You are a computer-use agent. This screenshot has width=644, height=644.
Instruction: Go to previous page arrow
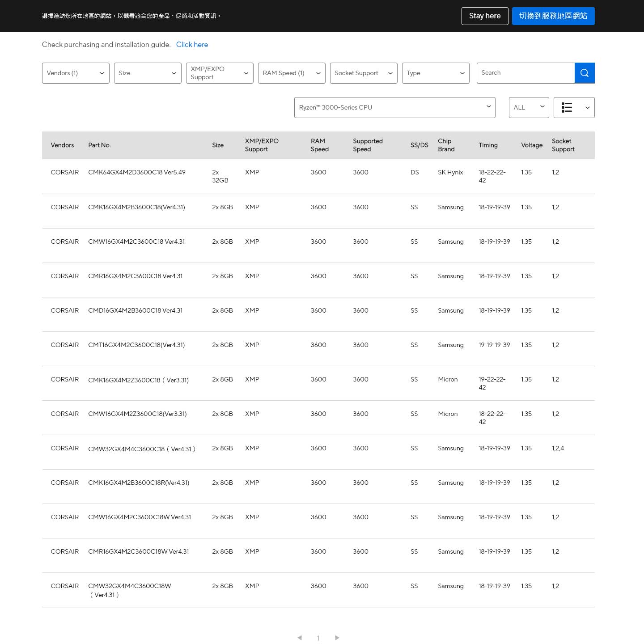tap(300, 638)
